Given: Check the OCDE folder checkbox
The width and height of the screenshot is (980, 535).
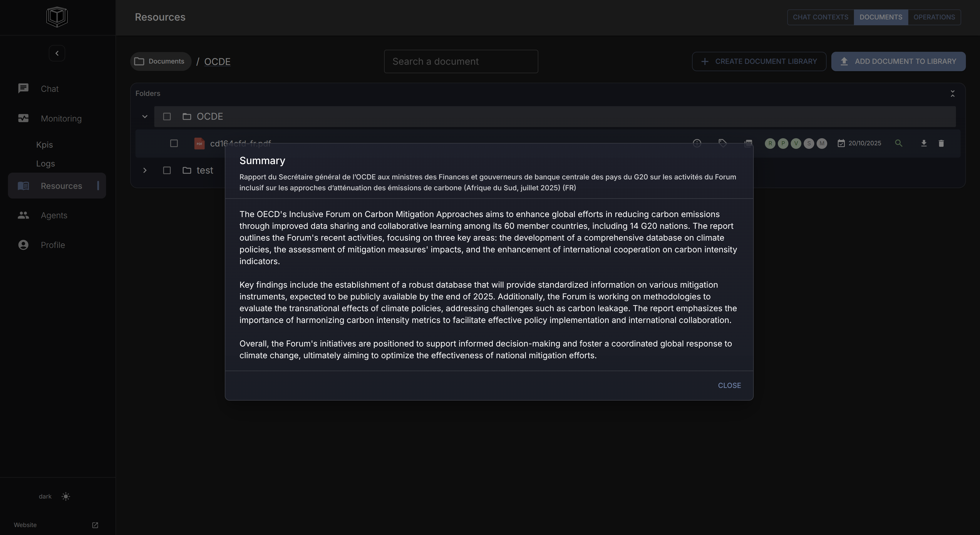Looking at the screenshot, I should click(x=167, y=116).
